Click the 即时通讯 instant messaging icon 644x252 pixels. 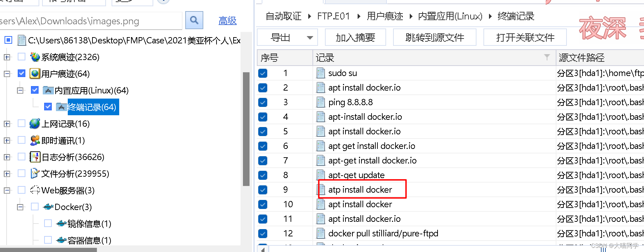35,140
